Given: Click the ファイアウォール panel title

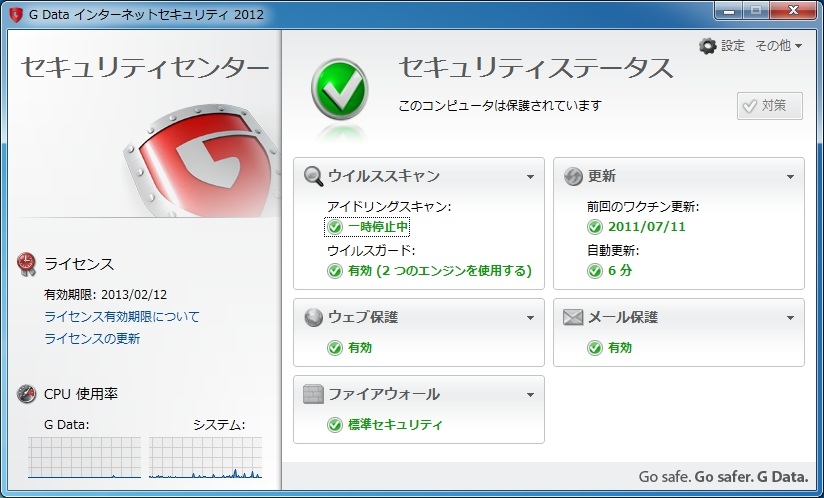Looking at the screenshot, I should click(384, 394).
